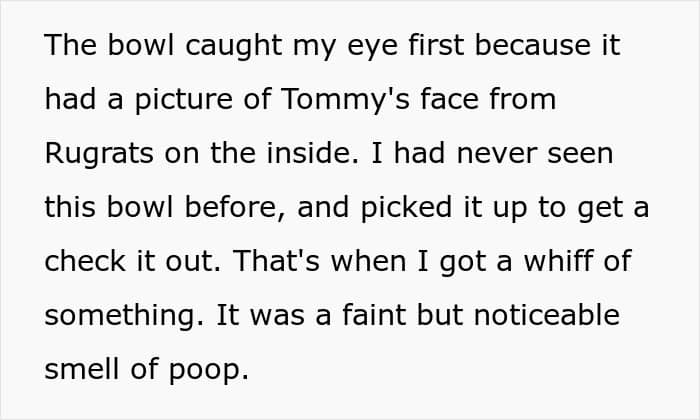Viewport: 700px width, 420px height.
Task: Click the word "face" in second line
Action: point(449,99)
